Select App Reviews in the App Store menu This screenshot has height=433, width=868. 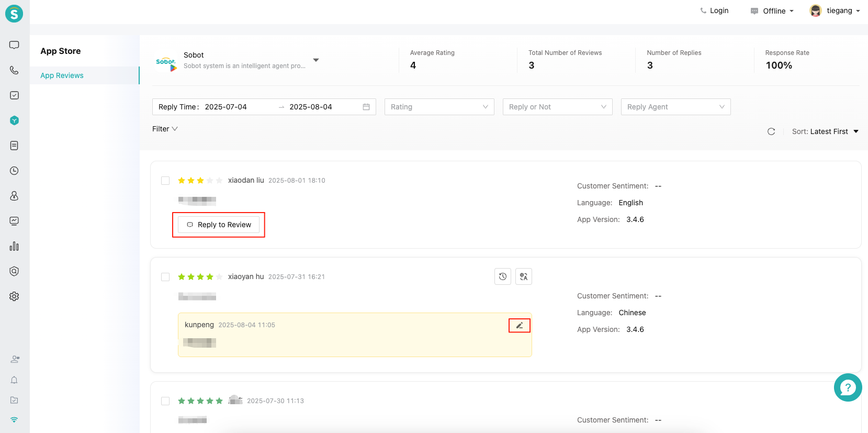(x=62, y=75)
